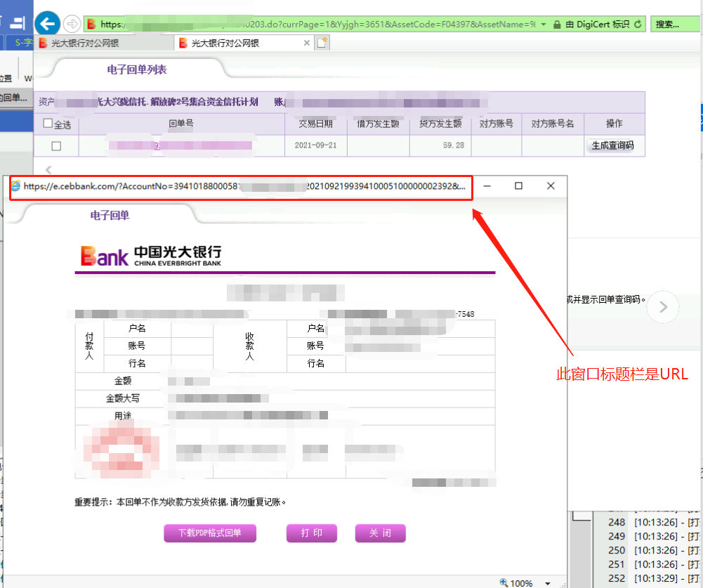Click 下载PDF格式回单 button
The image size is (703, 588).
(x=209, y=533)
